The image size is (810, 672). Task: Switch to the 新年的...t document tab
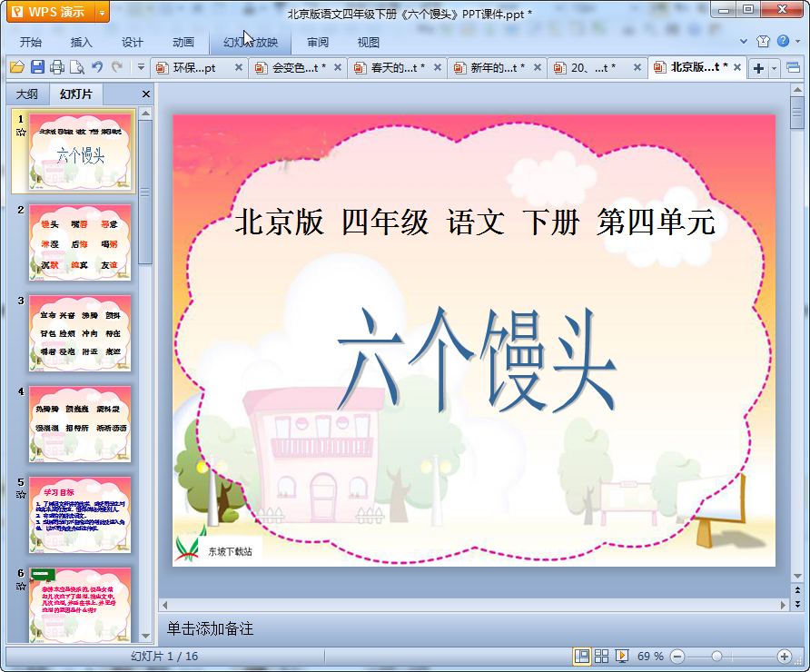[492, 68]
